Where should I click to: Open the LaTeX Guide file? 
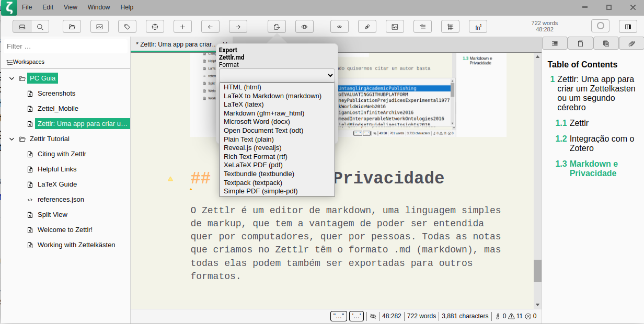pos(57,184)
